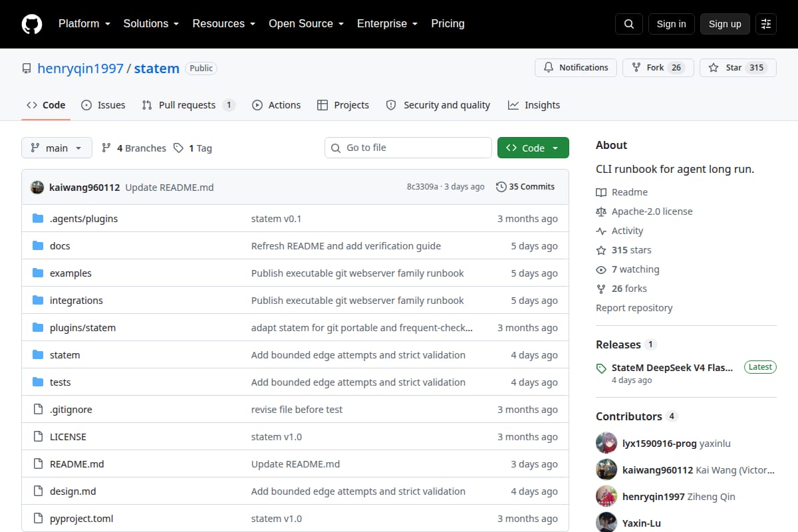Image resolution: width=798 pixels, height=532 pixels.
Task: Click the examples folder icon
Action: click(38, 273)
